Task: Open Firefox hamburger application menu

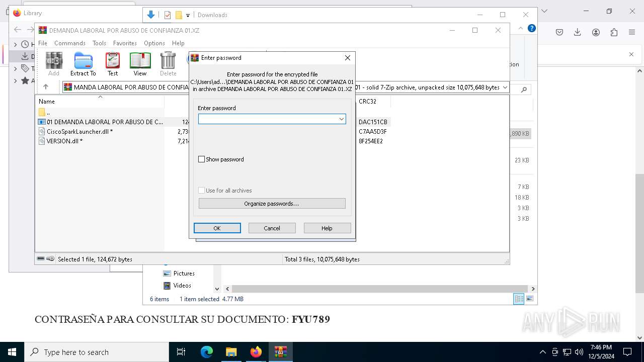Action: (632, 32)
